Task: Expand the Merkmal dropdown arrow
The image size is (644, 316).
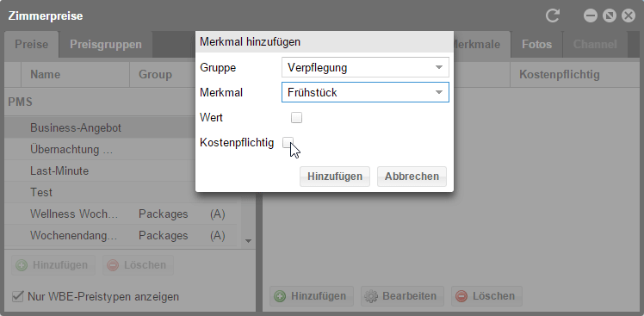Action: pyautogui.click(x=438, y=92)
